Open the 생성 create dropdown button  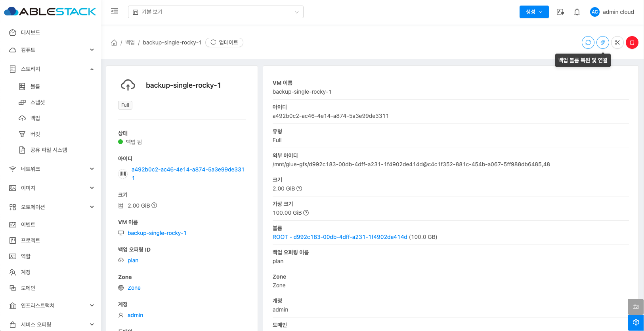[534, 12]
